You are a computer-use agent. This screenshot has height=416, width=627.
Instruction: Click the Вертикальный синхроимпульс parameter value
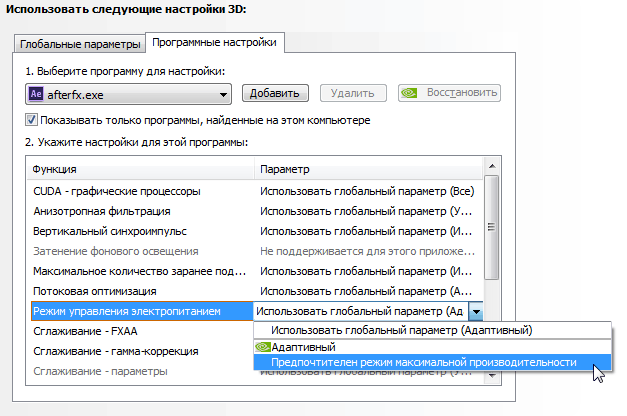pos(366,231)
